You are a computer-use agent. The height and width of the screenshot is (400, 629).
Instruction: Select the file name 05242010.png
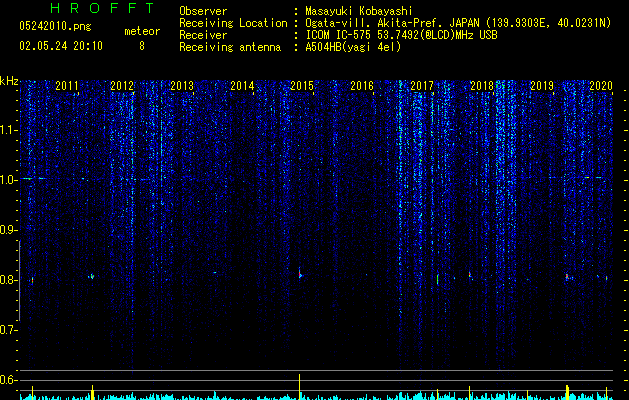55,27
